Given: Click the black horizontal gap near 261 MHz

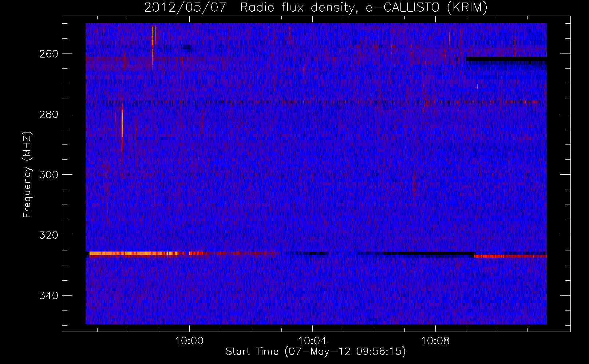Looking at the screenshot, I should click(x=506, y=59).
